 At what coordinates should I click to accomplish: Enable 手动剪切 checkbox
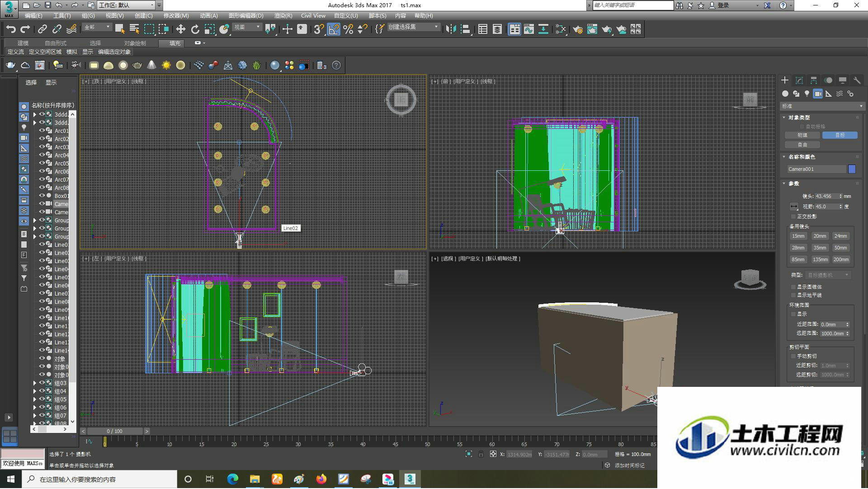coord(793,356)
